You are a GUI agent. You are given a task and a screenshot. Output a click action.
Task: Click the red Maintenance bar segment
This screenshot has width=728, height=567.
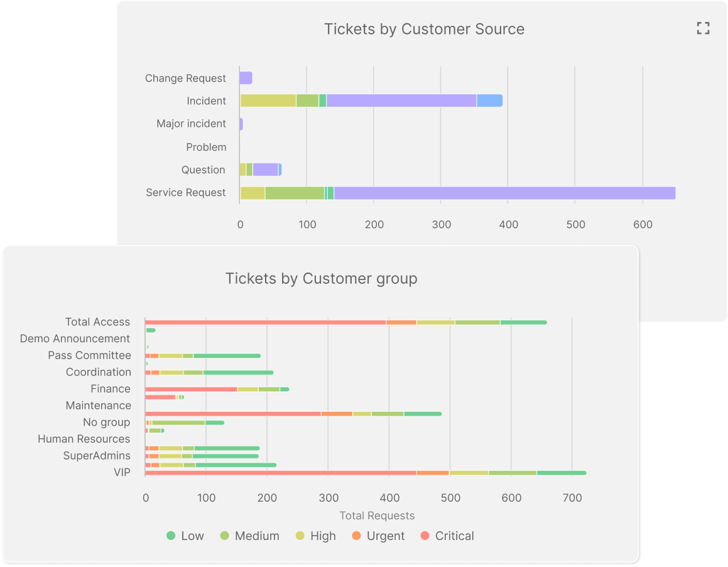[160, 397]
